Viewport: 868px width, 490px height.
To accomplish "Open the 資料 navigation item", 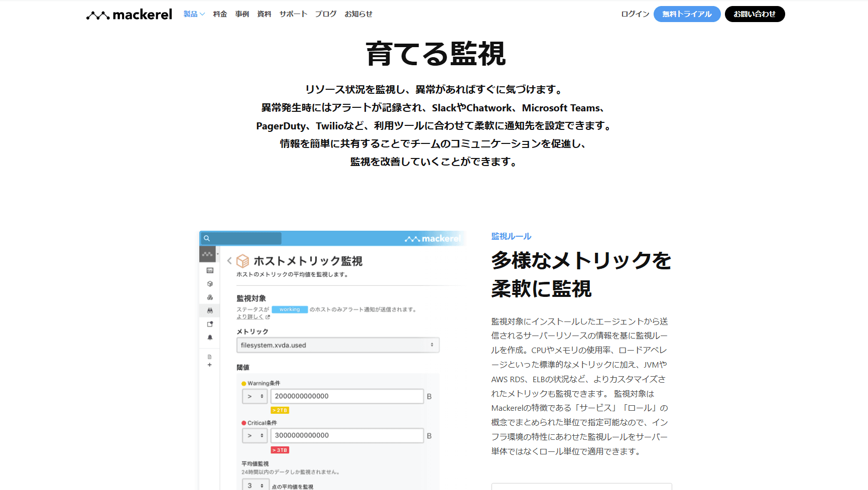I will [x=264, y=14].
